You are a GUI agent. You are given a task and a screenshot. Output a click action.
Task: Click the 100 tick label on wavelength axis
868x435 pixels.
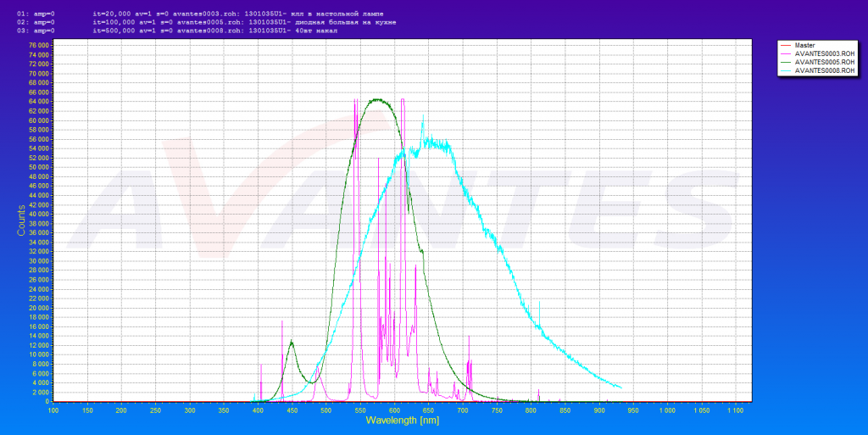pyautogui.click(x=53, y=410)
